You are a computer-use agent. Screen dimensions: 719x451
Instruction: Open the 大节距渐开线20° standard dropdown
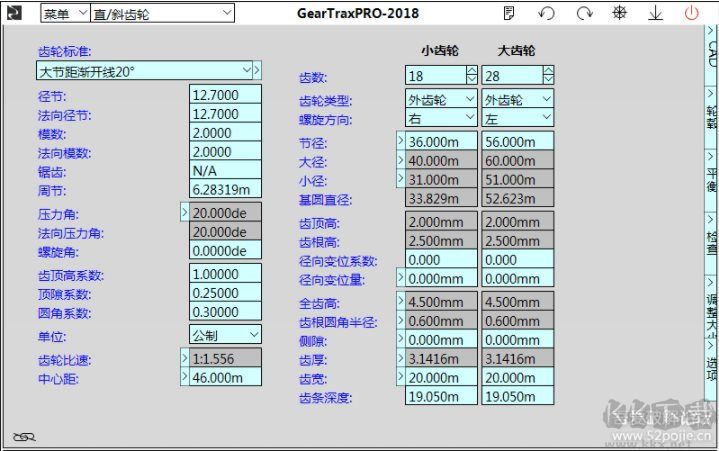(144, 71)
